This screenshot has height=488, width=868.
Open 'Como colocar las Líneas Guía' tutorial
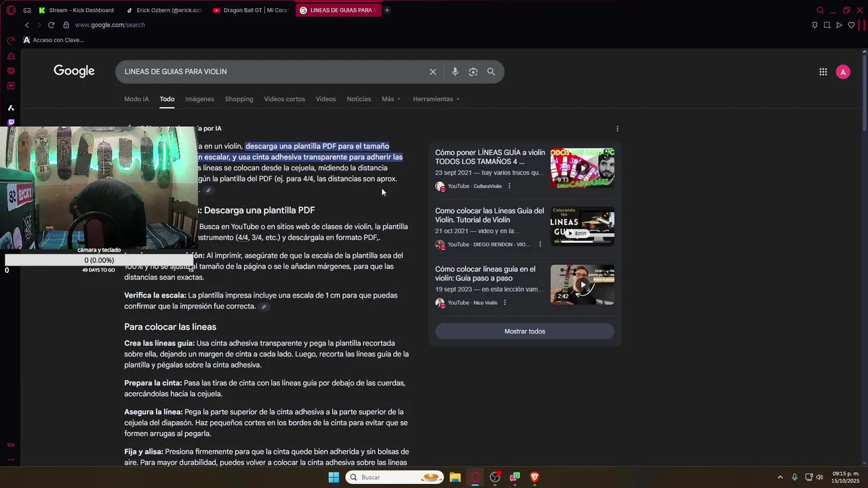pyautogui.click(x=490, y=216)
